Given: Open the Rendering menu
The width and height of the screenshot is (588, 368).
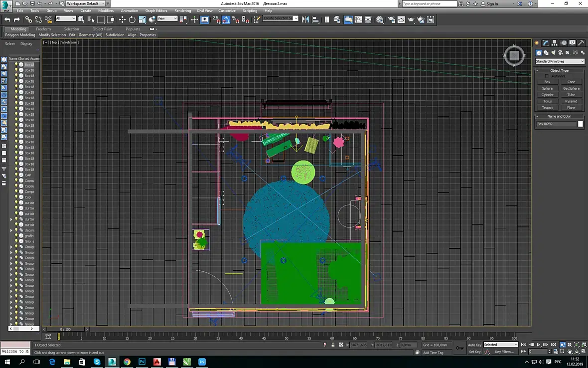Looking at the screenshot, I should point(182,10).
